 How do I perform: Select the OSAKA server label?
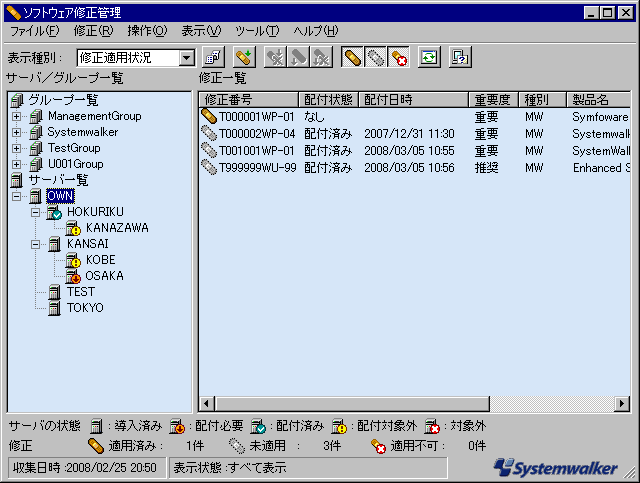click(x=104, y=276)
